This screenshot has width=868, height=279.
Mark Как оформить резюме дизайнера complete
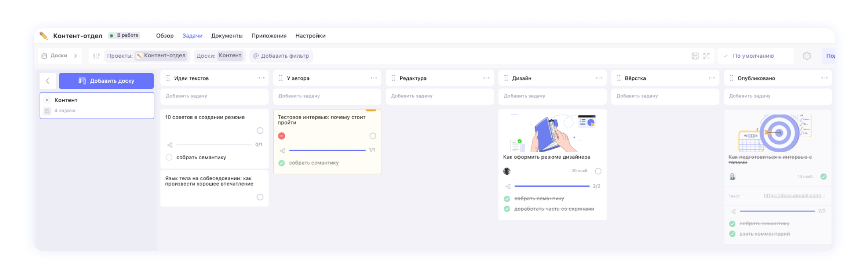(x=598, y=171)
